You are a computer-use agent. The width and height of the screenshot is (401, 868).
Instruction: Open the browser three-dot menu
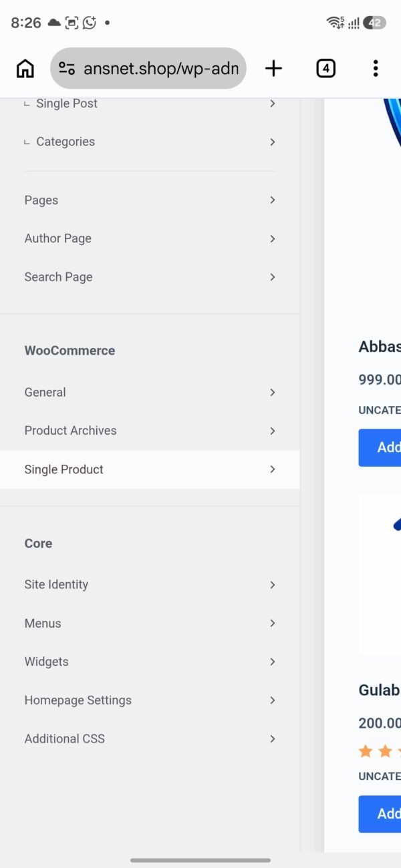[x=376, y=68]
